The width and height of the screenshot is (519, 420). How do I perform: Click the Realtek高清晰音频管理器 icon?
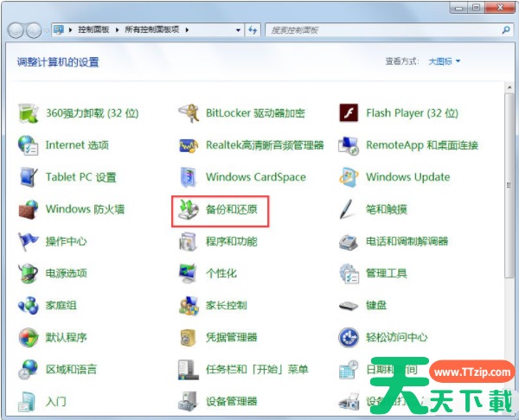coord(189,145)
